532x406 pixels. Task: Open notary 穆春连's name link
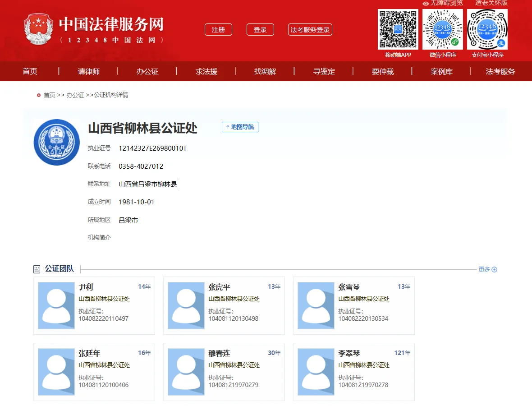219,353
